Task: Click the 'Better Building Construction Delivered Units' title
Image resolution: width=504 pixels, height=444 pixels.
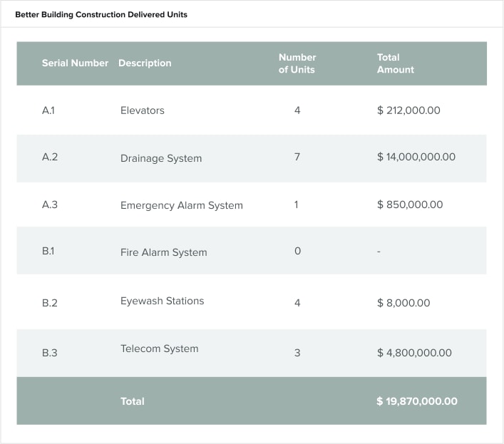Action: point(101,15)
